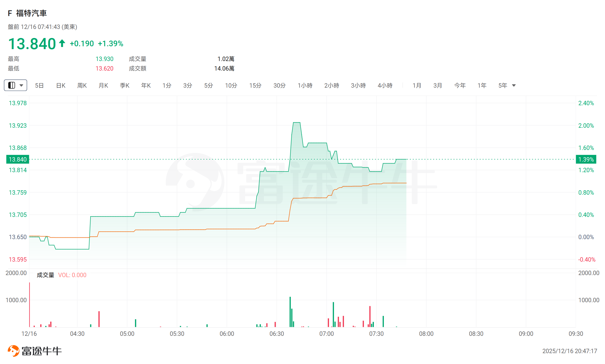Select the 日K candlestick tab
The width and height of the screenshot is (605, 364).
pyautogui.click(x=61, y=85)
